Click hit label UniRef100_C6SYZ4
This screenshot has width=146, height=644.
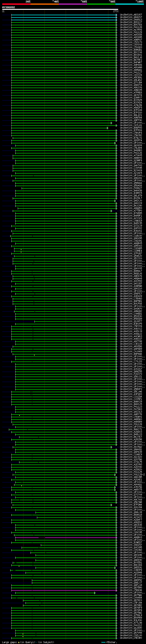pyautogui.click(x=131, y=75)
